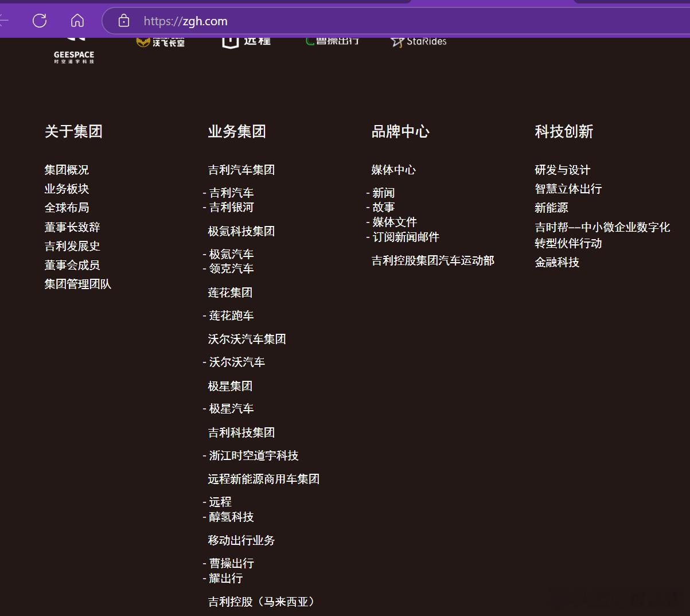Open 吉利汽车 sub-link

[231, 193]
